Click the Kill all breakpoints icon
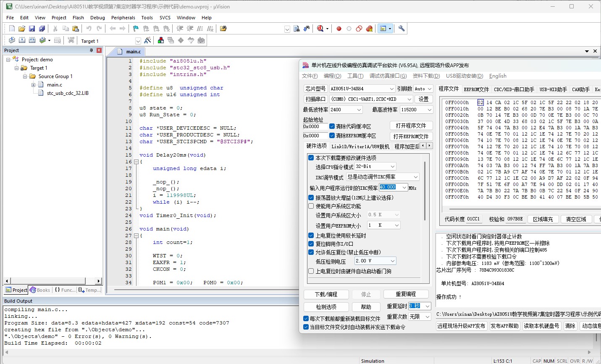The width and height of the screenshot is (601, 364). pos(370,29)
